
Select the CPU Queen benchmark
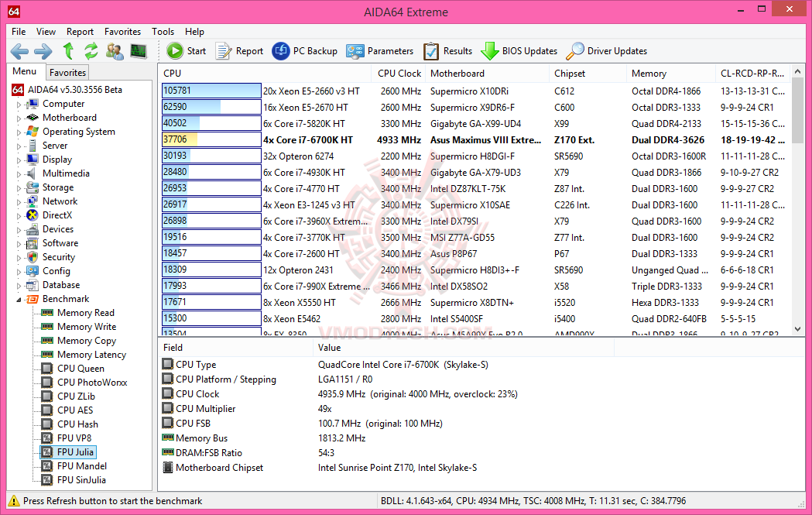[x=81, y=369]
